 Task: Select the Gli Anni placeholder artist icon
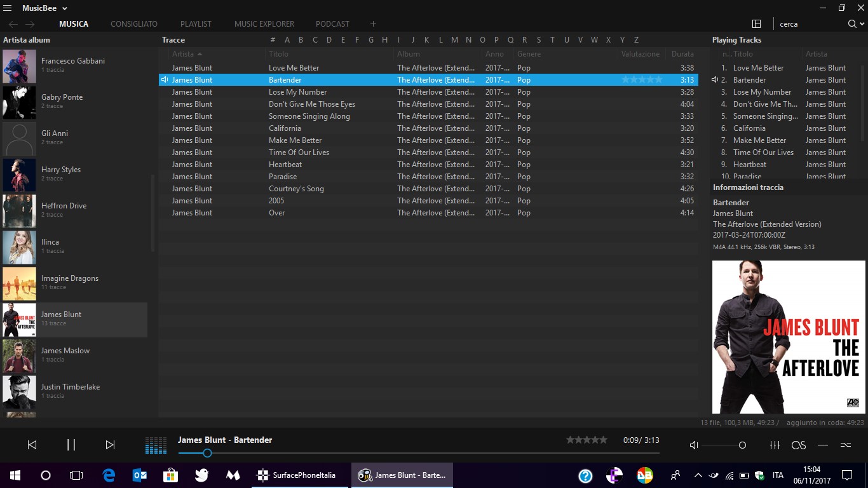pos(19,139)
